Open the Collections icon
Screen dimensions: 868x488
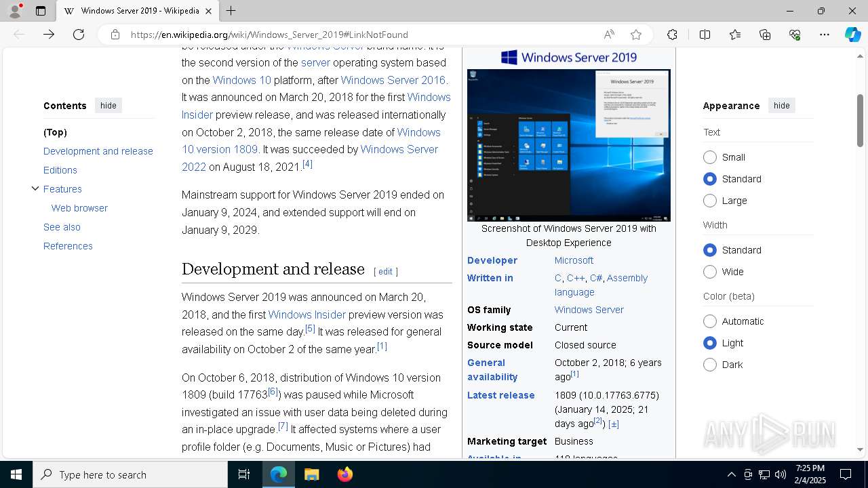point(765,35)
